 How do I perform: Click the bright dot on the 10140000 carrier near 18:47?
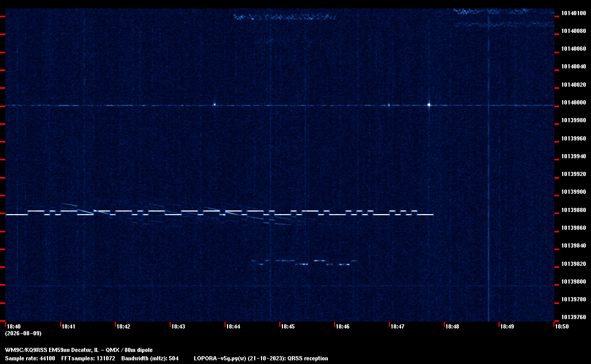[x=429, y=105]
